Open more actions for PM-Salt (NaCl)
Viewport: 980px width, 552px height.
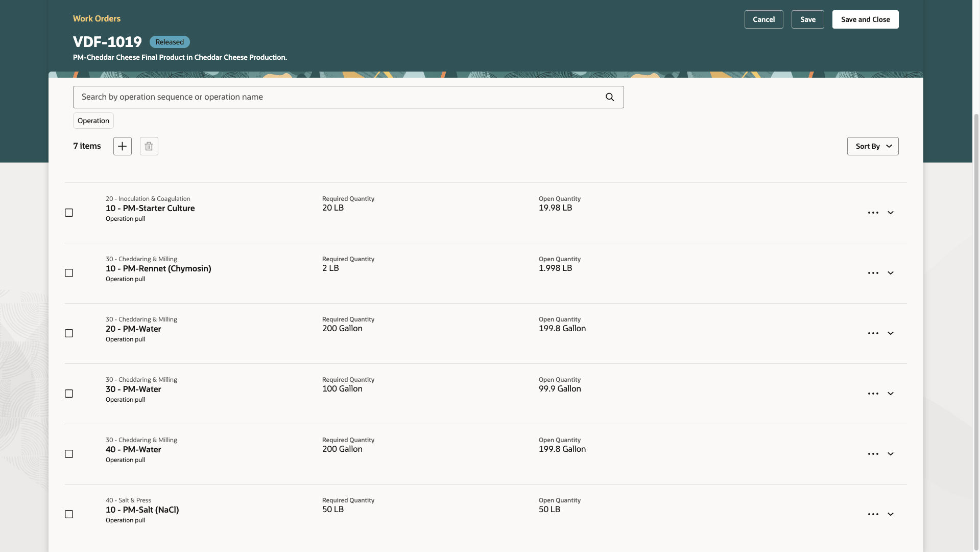[873, 514]
